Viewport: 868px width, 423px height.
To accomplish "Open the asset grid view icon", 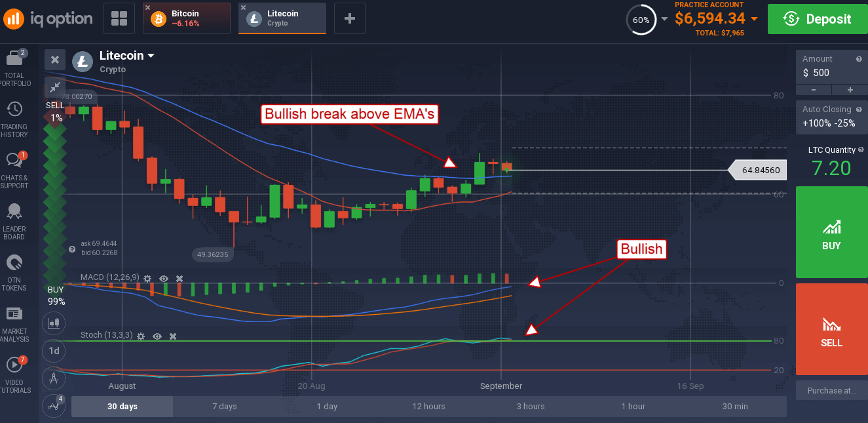I will click(x=119, y=18).
